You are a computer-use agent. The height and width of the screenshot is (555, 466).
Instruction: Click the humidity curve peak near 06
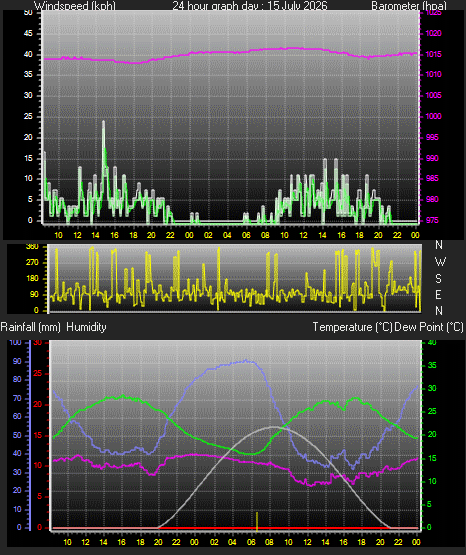pos(246,361)
